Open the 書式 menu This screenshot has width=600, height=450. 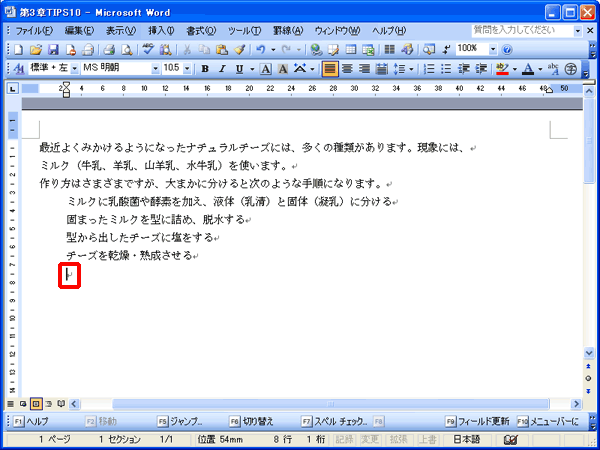coord(201,31)
